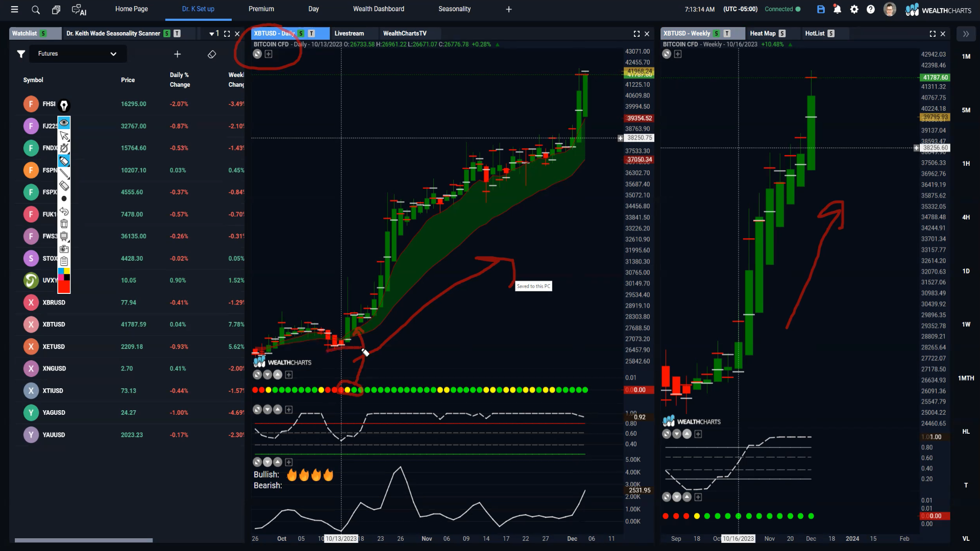Maximize the XBTUSD Daily chart panel
The width and height of the screenshot is (980, 551).
pos(636,34)
